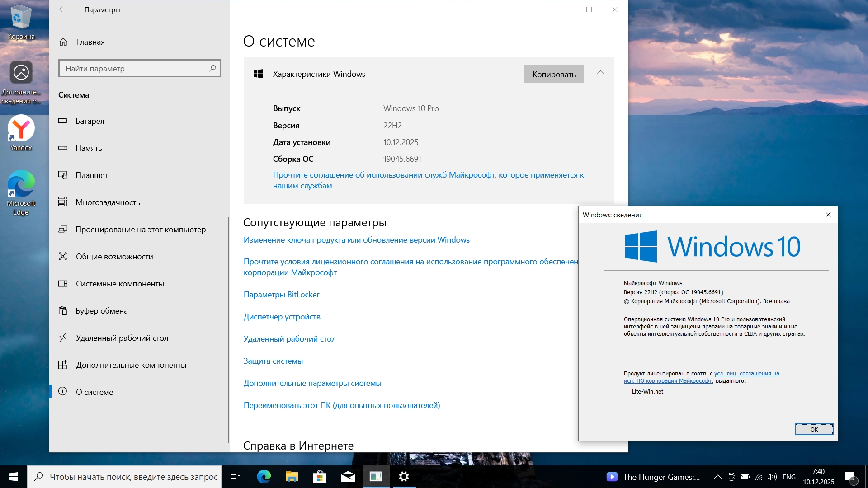Open Многозадачность sidebar item
Viewport: 868px width, 488px height.
(x=108, y=202)
